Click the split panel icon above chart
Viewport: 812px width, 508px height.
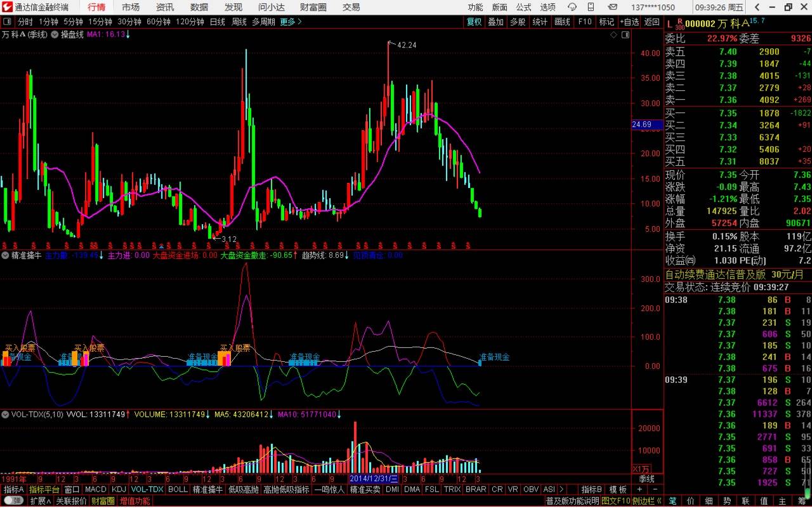click(627, 35)
